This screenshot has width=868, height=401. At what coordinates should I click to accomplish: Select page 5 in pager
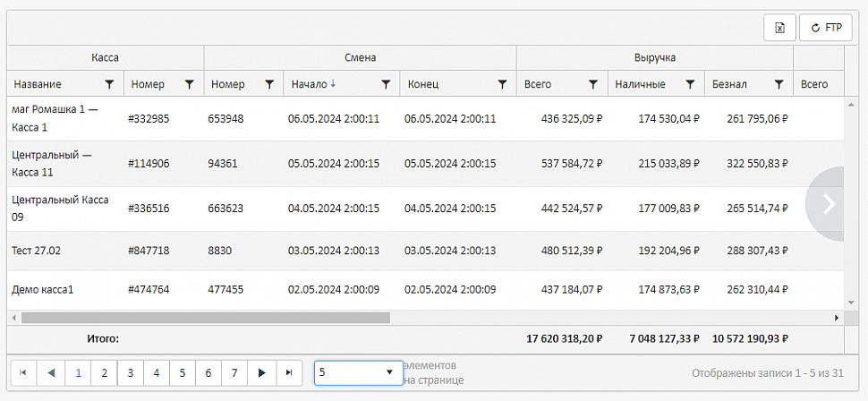tap(183, 372)
